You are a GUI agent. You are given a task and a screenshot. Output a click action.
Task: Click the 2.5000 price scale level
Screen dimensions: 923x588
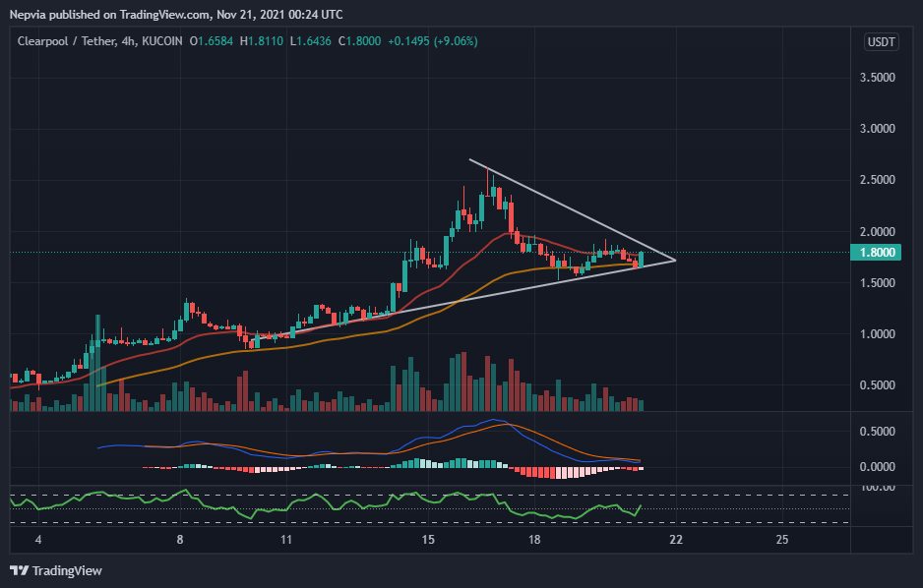click(x=880, y=179)
